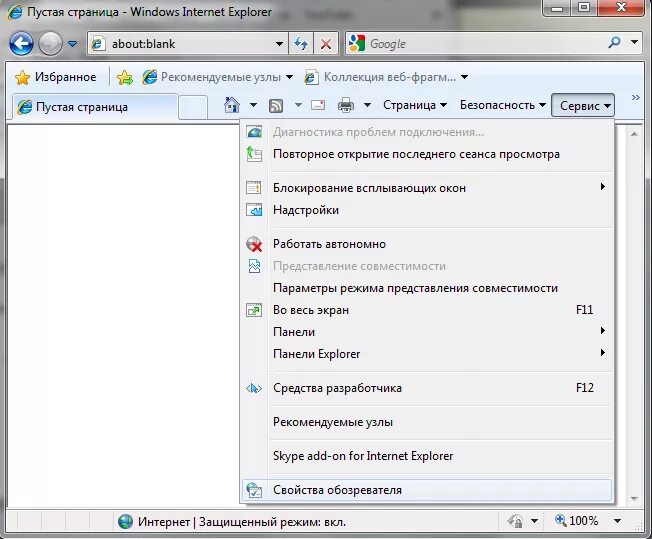The image size is (652, 539).
Task: Click the compatibility view page icon
Action: [x=254, y=266]
